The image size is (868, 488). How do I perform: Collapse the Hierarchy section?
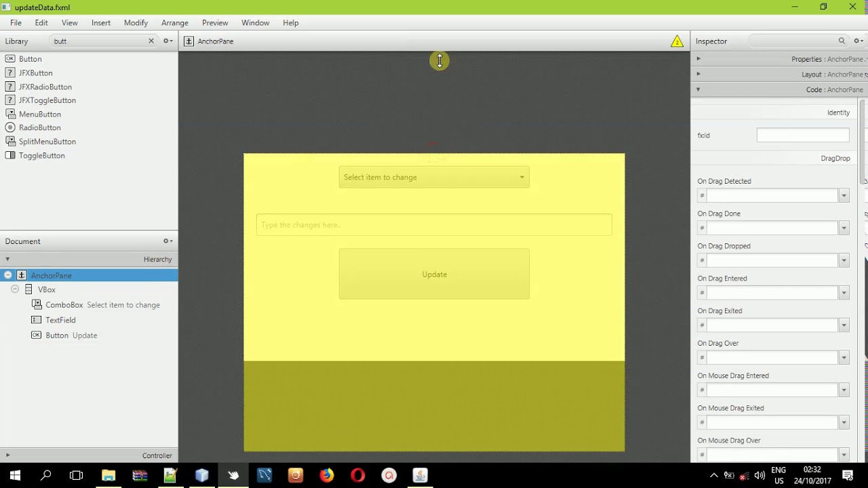(x=7, y=259)
